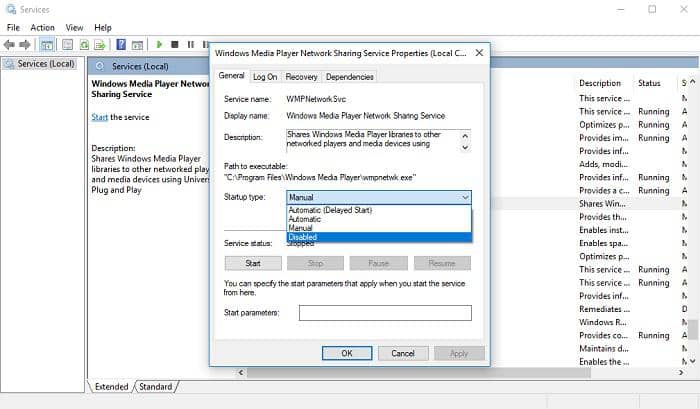This screenshot has height=409, width=700.
Task: Click the Back arrow in Services toolbar
Action: [x=9, y=45]
